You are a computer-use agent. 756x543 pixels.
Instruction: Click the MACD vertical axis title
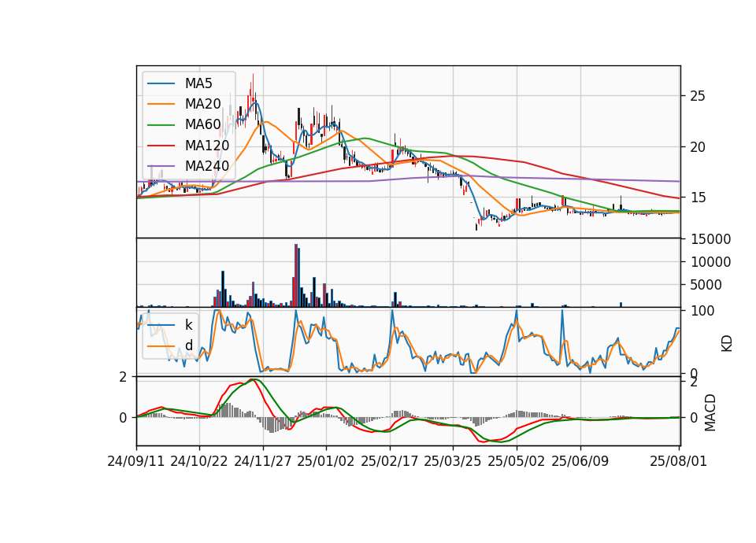710,412
